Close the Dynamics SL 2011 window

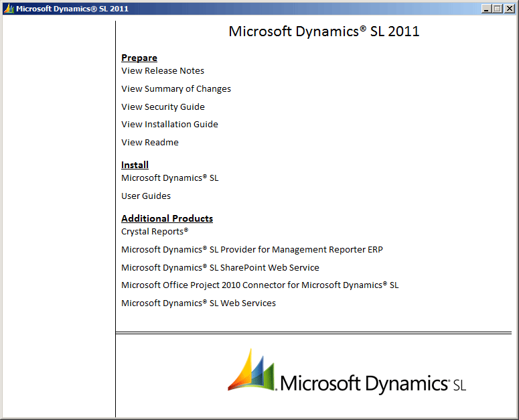click(x=510, y=9)
